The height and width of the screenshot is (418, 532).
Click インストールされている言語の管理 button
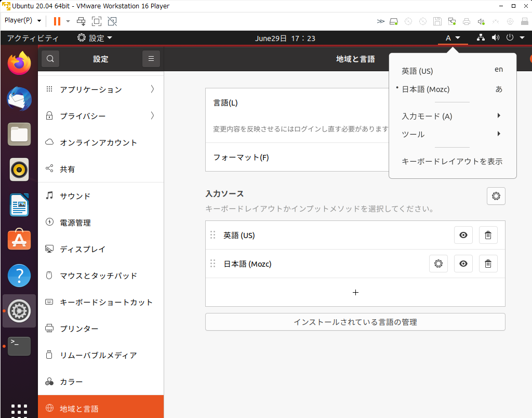point(355,322)
